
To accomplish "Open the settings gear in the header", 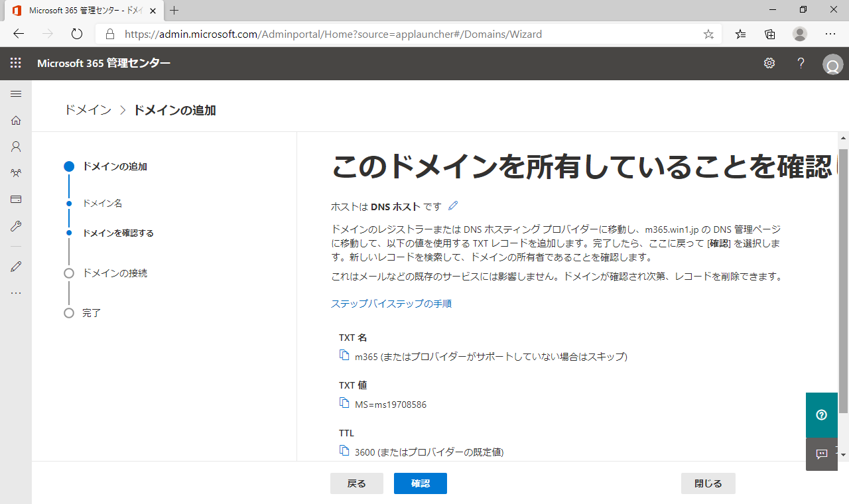I will 769,63.
